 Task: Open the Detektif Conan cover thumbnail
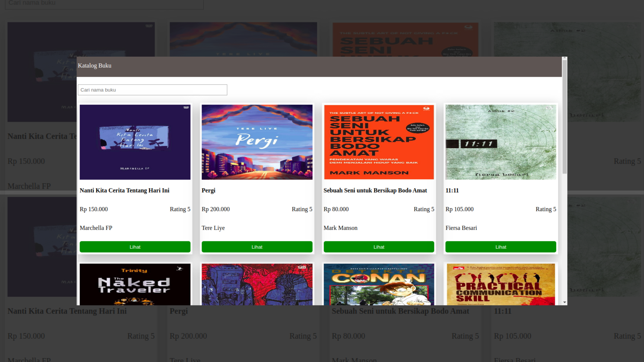coord(379,284)
